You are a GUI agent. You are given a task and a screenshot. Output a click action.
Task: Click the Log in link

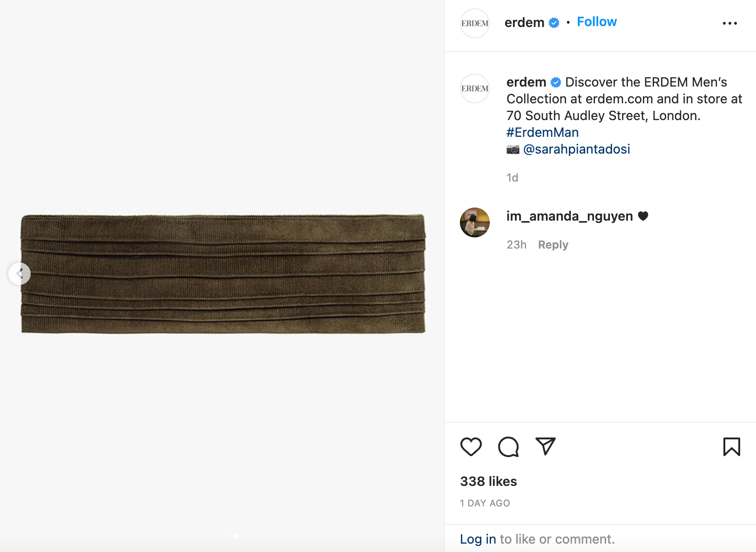tap(478, 539)
